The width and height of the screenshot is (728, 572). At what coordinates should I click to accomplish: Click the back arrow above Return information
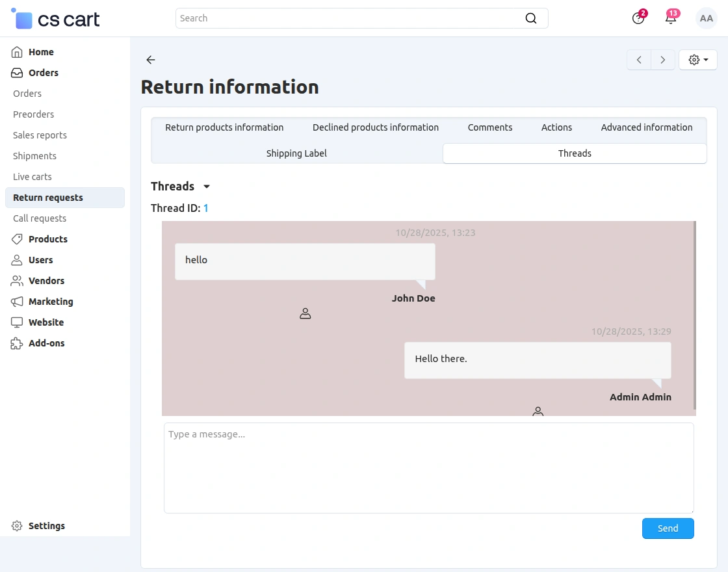pyautogui.click(x=151, y=60)
